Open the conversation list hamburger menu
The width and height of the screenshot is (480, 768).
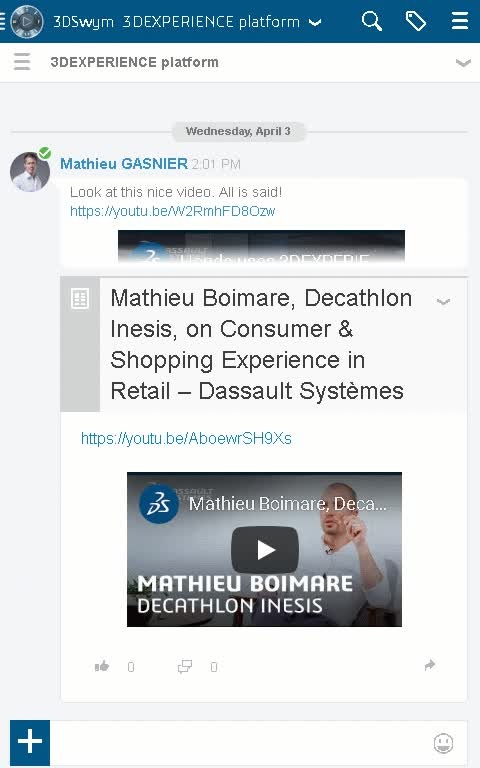tap(22, 62)
